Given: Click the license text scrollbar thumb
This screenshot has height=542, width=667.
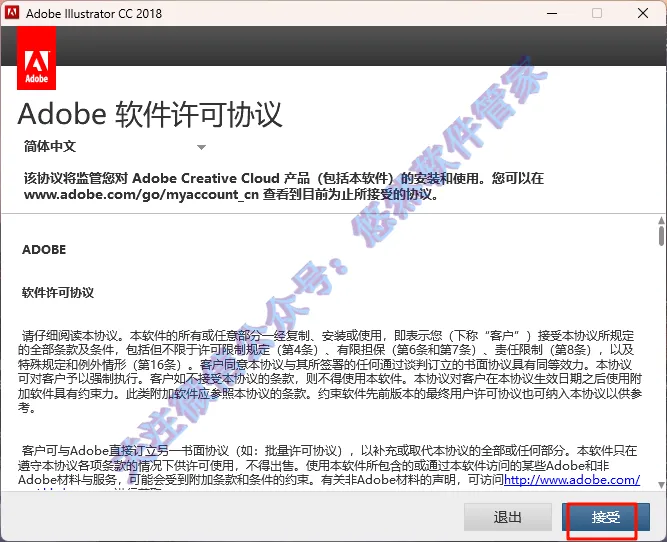Looking at the screenshot, I should (661, 236).
